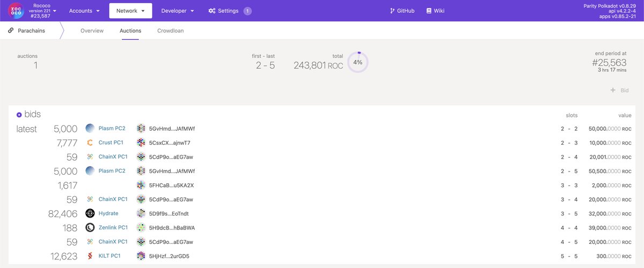Viewport: 644px width, 268px height.
Task: Click the Zenlink PC1 logo
Action: (90, 228)
